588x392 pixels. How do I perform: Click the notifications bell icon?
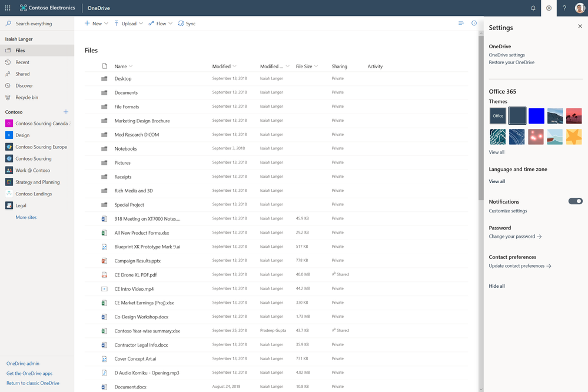point(533,8)
